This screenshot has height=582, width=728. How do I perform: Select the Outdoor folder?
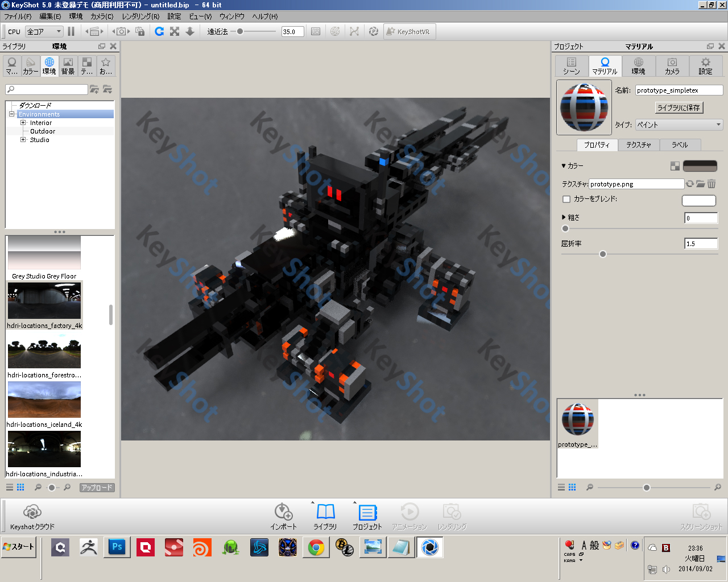pyautogui.click(x=43, y=131)
